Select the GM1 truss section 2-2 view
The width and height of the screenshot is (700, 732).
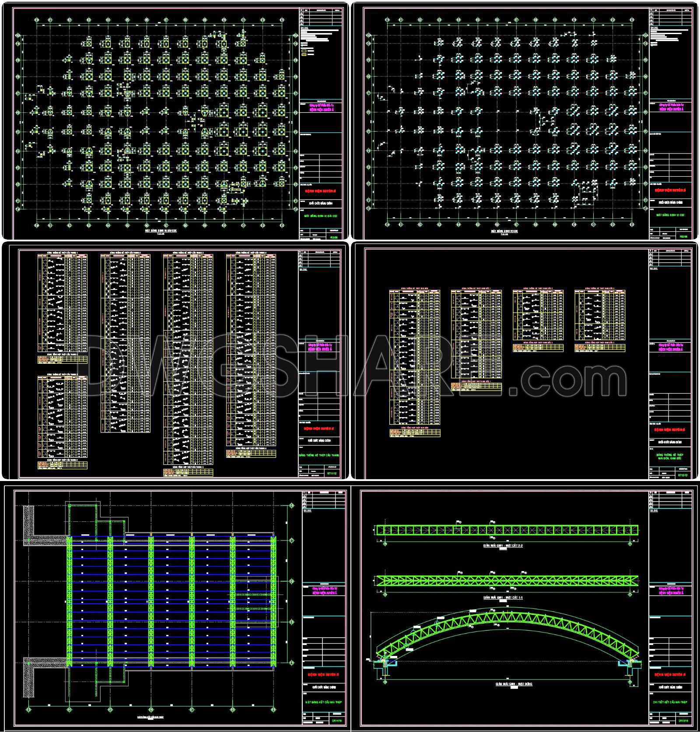coord(507,530)
